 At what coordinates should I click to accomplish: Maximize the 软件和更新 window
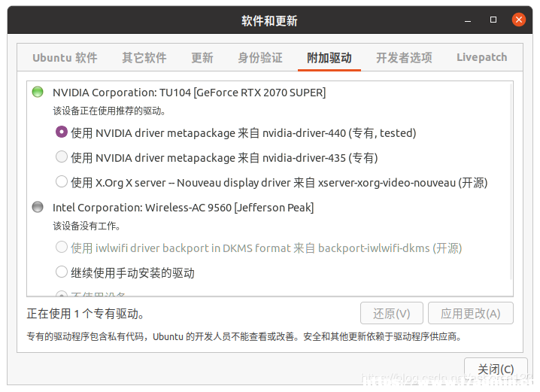[x=493, y=20]
